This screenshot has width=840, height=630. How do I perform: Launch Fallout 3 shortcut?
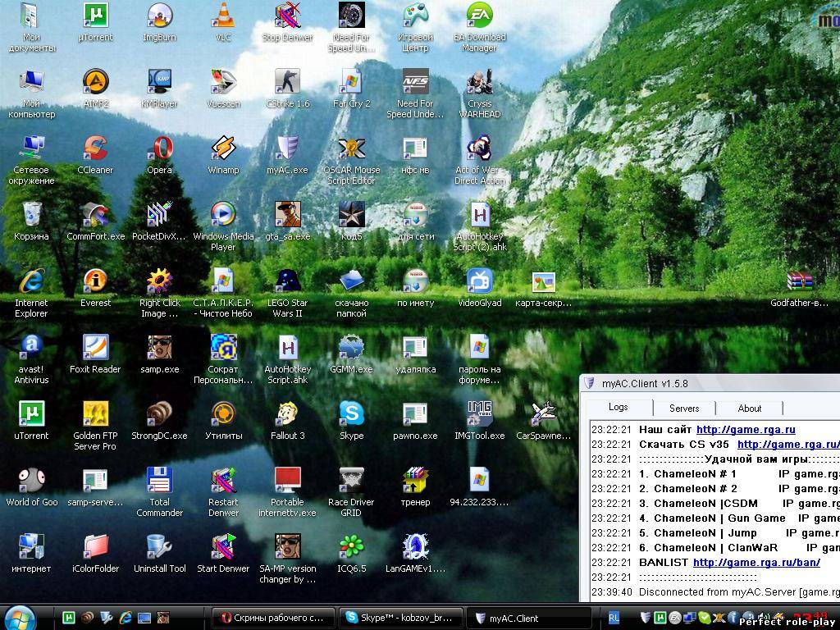click(x=288, y=421)
